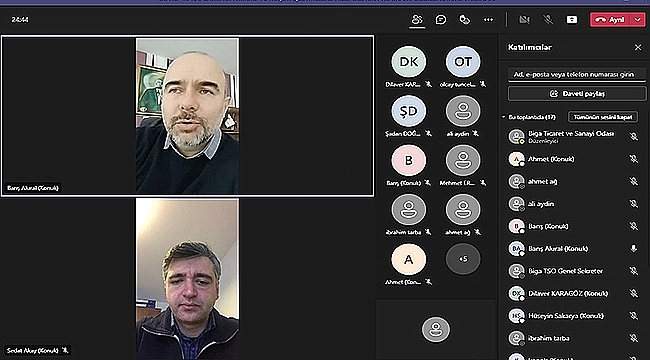Image resolution: width=650 pixels, height=360 pixels.
Task: Click the share content tray icon
Action: tap(572, 19)
